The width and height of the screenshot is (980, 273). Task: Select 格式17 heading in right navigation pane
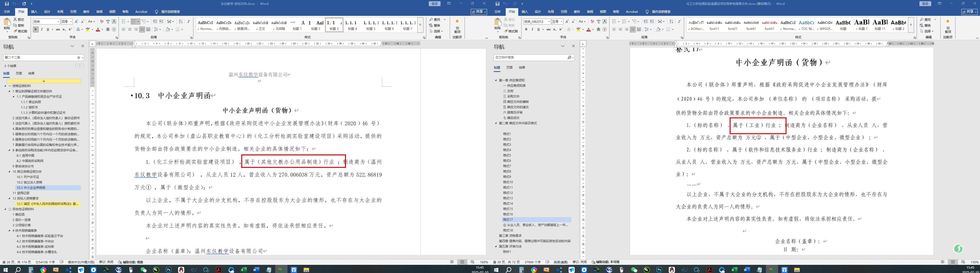tap(536, 219)
